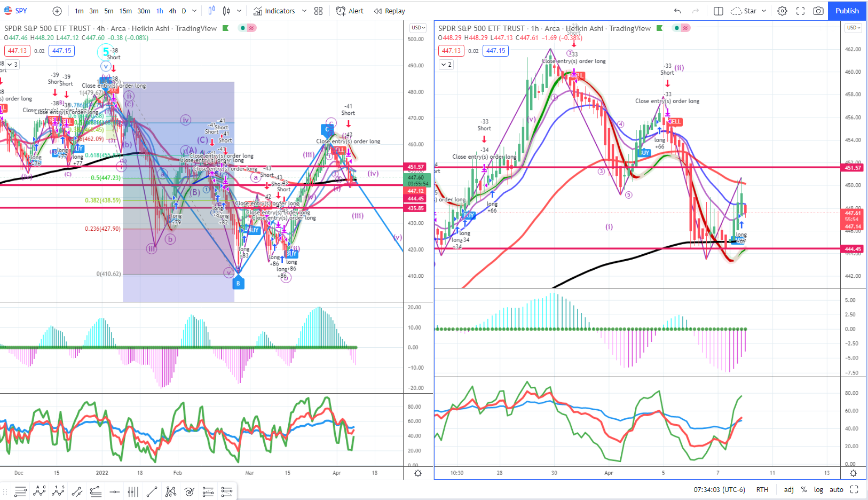Select the vertical lines cycle tool
868x500 pixels.
click(x=133, y=491)
